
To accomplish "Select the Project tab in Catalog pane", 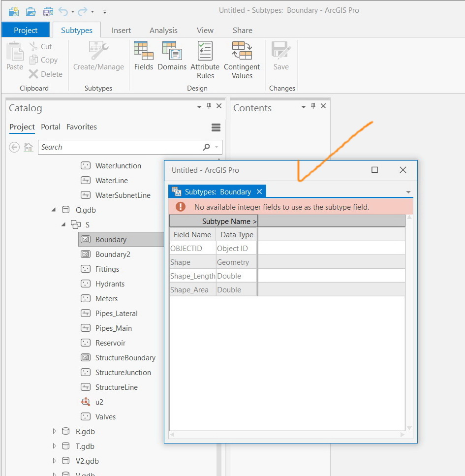I will (22, 127).
